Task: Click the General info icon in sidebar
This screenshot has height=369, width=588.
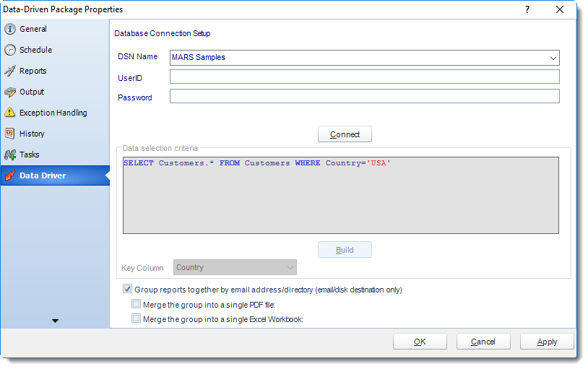Action: pos(10,29)
